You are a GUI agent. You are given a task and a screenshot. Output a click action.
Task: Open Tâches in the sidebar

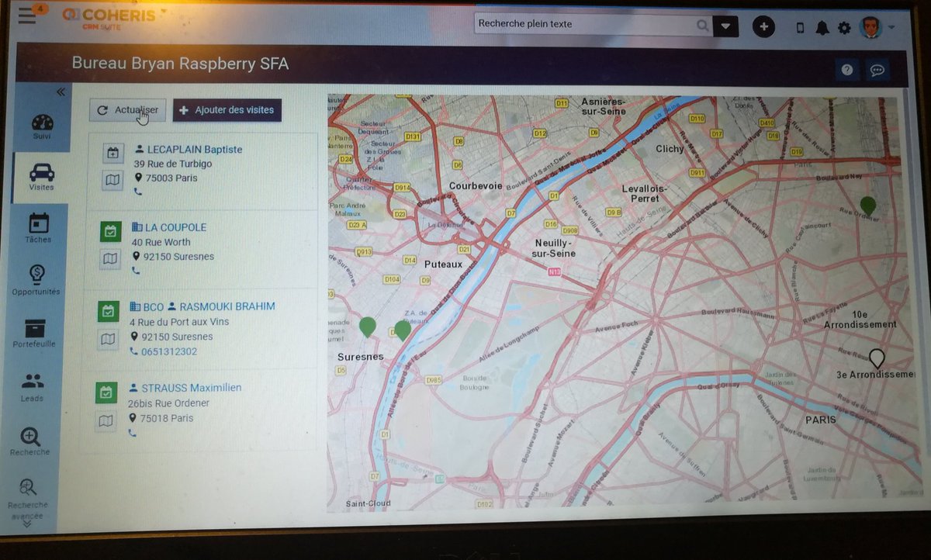[x=39, y=228]
